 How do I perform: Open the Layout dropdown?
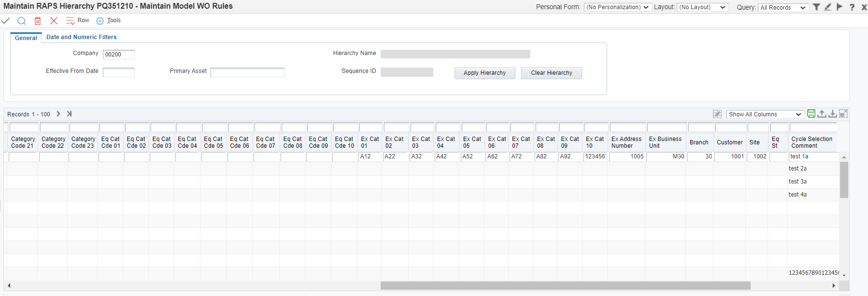coord(702,7)
